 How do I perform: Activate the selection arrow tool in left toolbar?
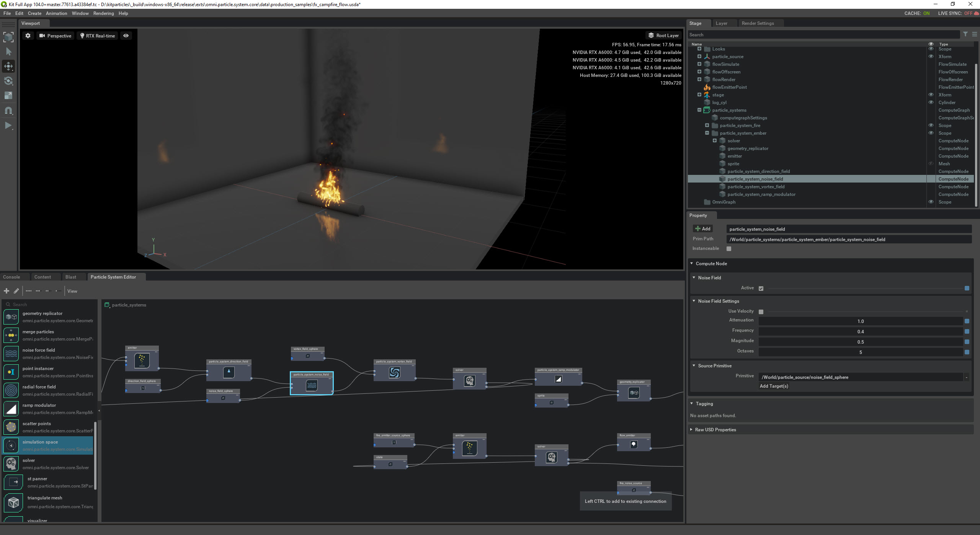[x=8, y=52]
